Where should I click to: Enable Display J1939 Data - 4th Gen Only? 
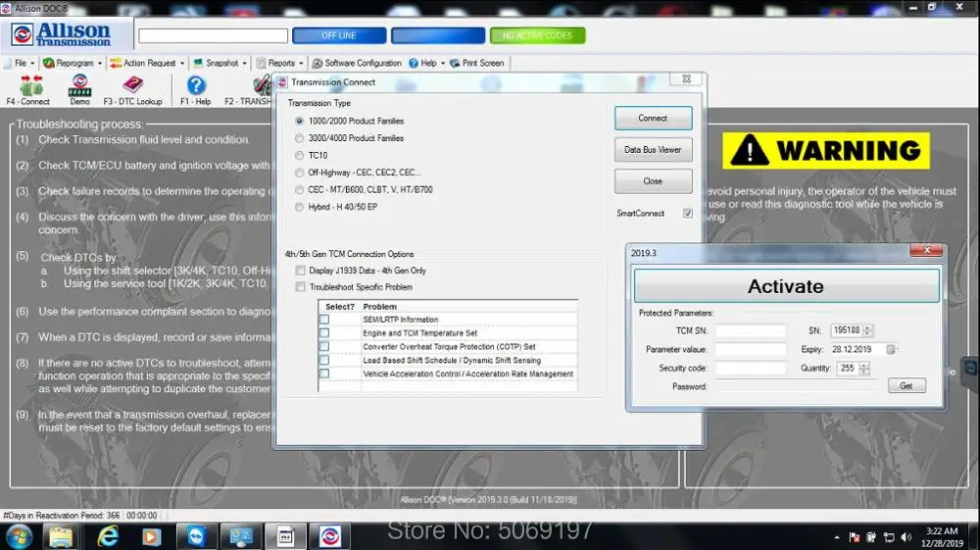pyautogui.click(x=301, y=271)
